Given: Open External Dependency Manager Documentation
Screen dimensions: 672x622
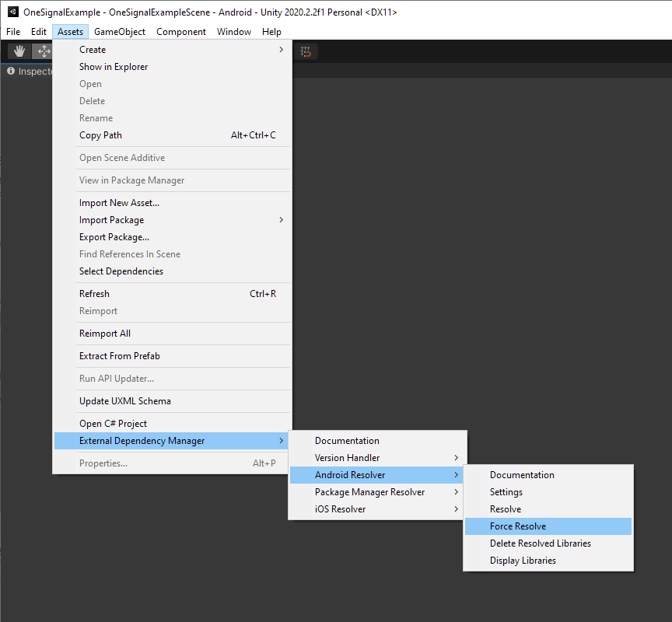Looking at the screenshot, I should [377, 441].
